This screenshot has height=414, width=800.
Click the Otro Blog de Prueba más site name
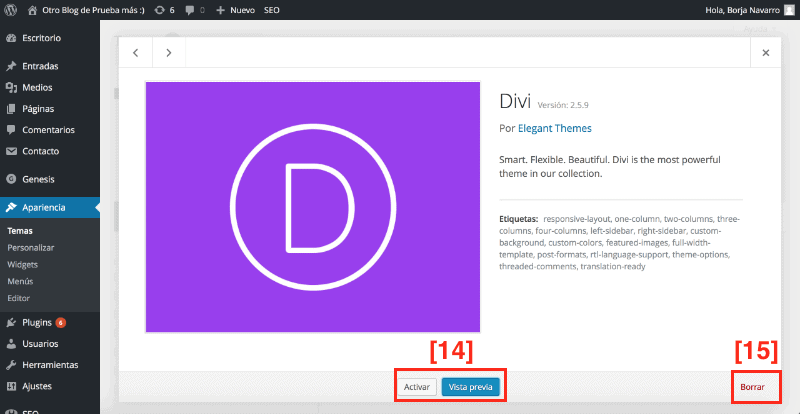pyautogui.click(x=93, y=10)
